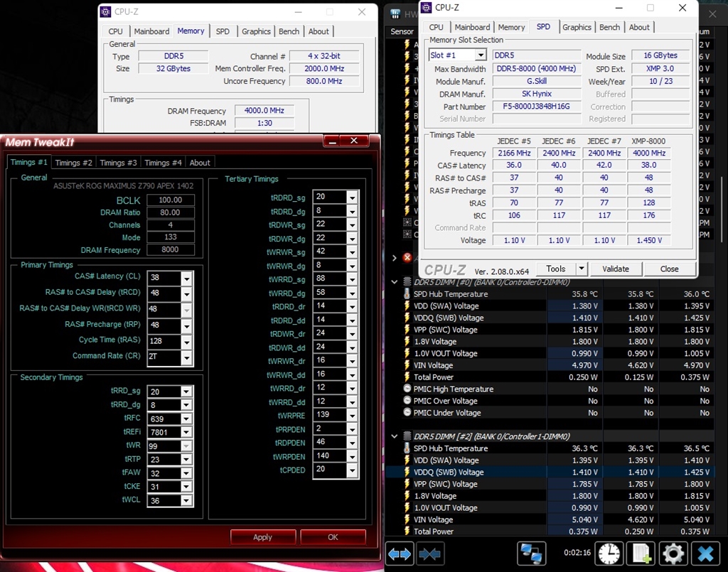
Task: Start logging with the log file icon
Action: [x=642, y=553]
